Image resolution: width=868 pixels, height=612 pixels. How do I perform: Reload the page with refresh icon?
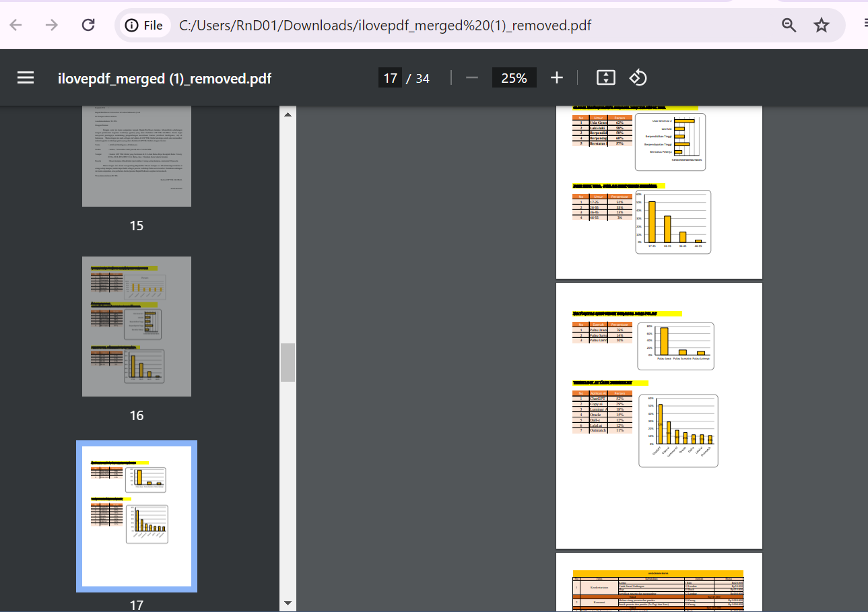(x=88, y=26)
